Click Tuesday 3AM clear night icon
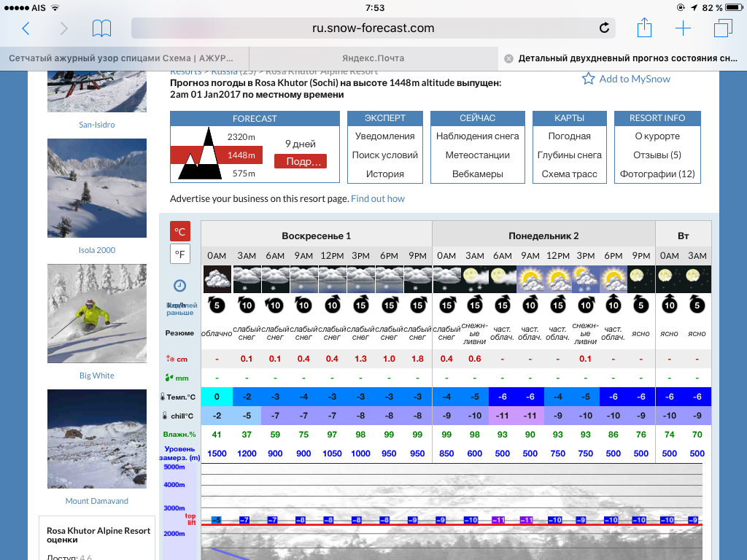The height and width of the screenshot is (560, 747). click(697, 279)
